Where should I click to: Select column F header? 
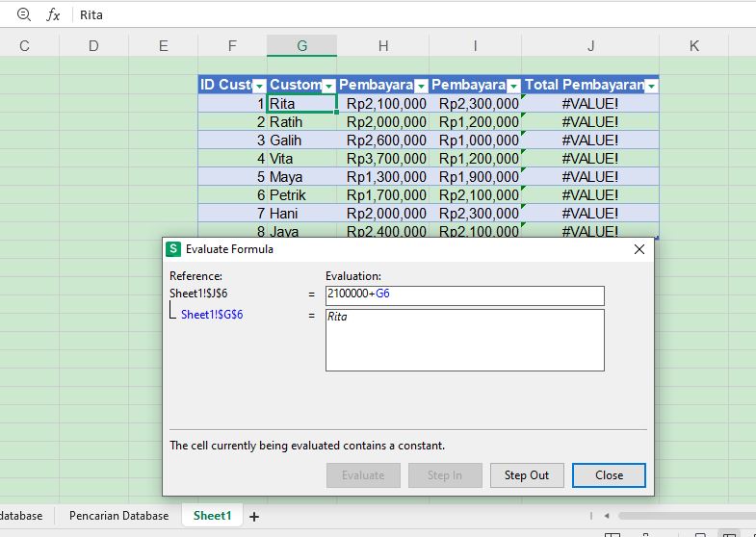pyautogui.click(x=232, y=46)
